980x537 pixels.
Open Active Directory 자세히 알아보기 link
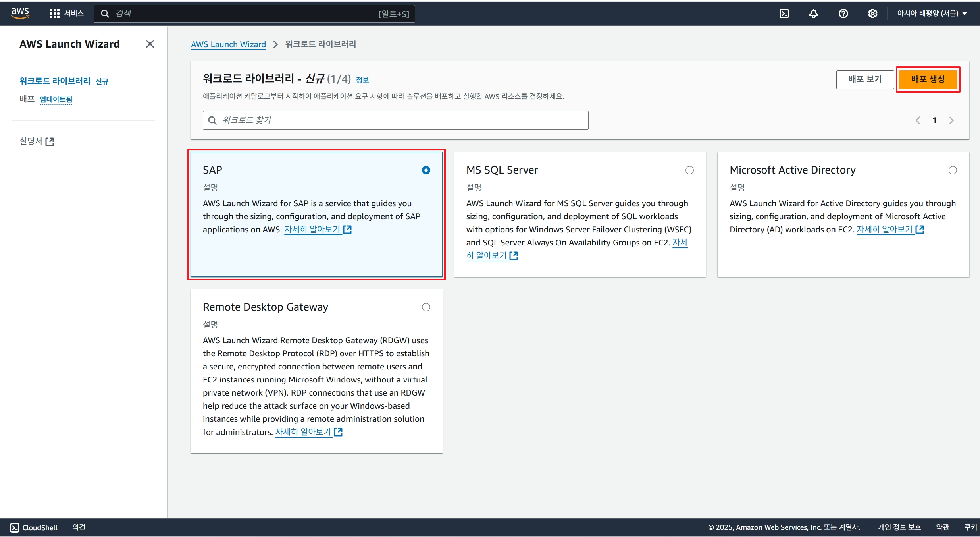click(x=890, y=229)
